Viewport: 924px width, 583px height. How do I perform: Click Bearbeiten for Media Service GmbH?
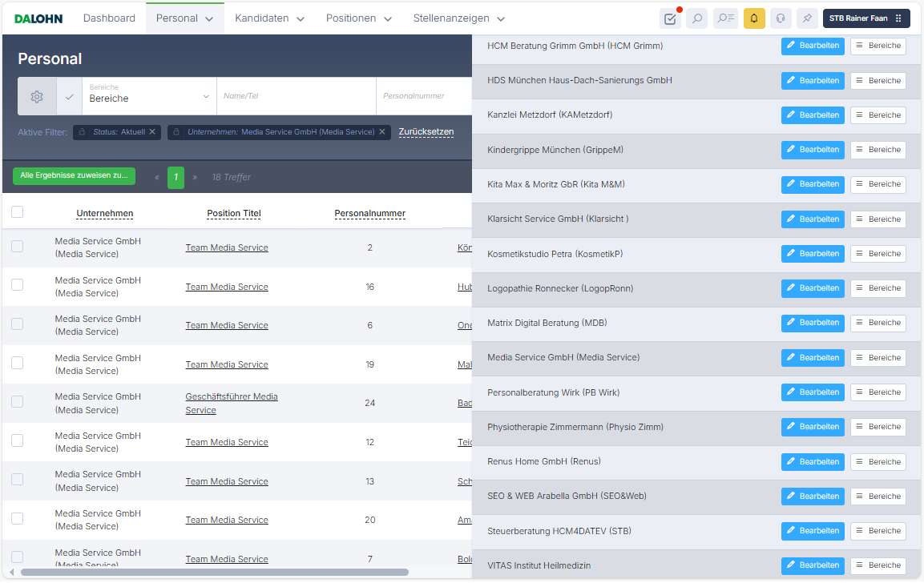[813, 357]
